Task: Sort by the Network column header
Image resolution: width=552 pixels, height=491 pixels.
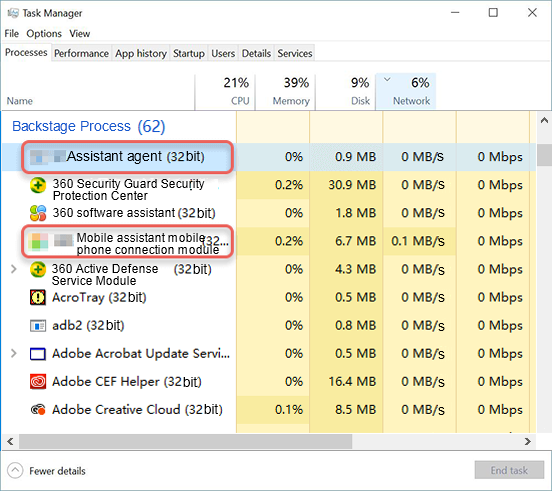Action: 406,92
